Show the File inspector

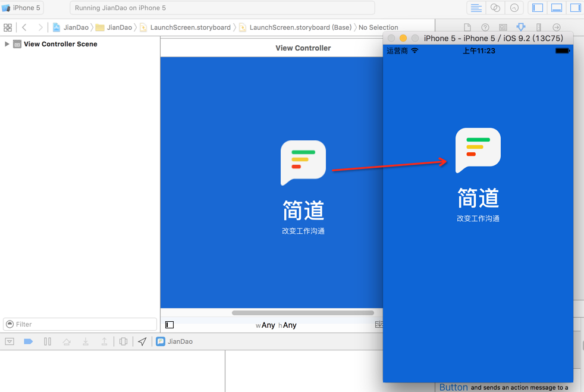pyautogui.click(x=467, y=27)
